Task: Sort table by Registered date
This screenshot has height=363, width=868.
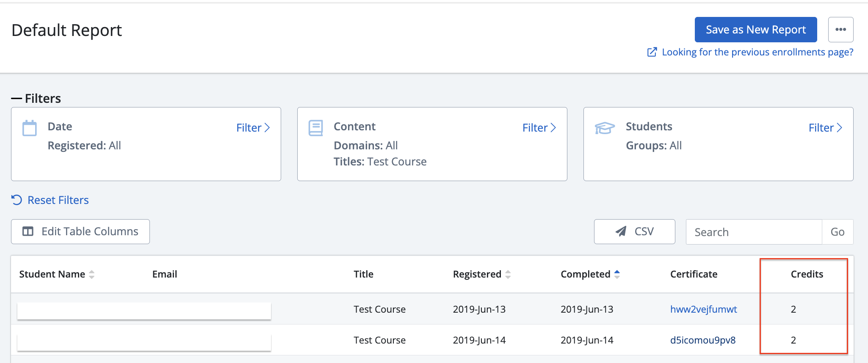Action: pyautogui.click(x=508, y=274)
